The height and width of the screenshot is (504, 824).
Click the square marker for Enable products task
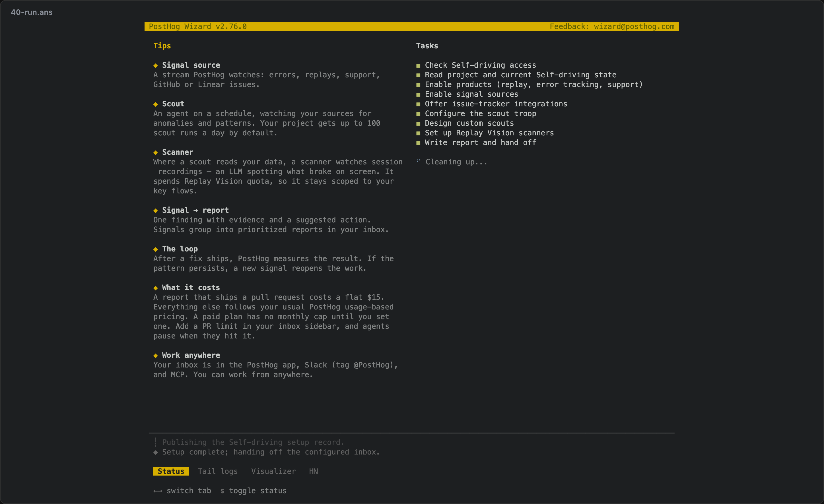[418, 85]
